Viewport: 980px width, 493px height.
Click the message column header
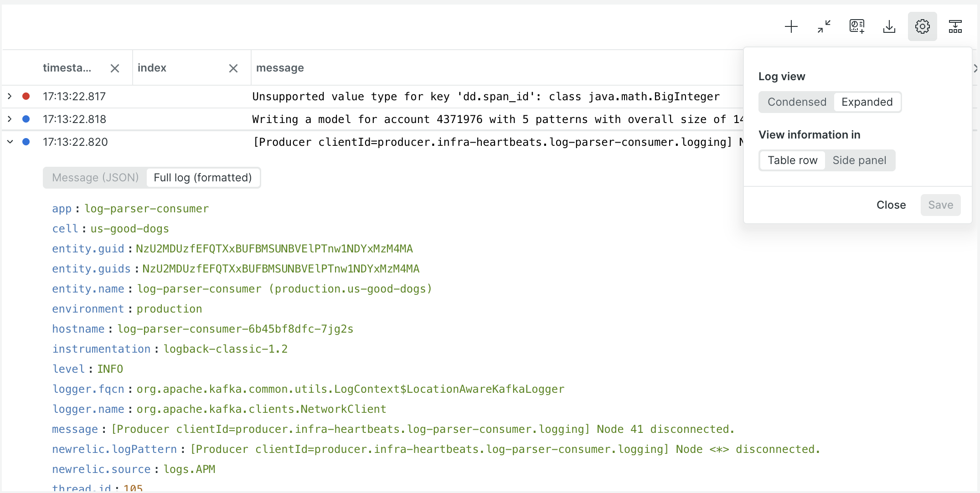(280, 67)
